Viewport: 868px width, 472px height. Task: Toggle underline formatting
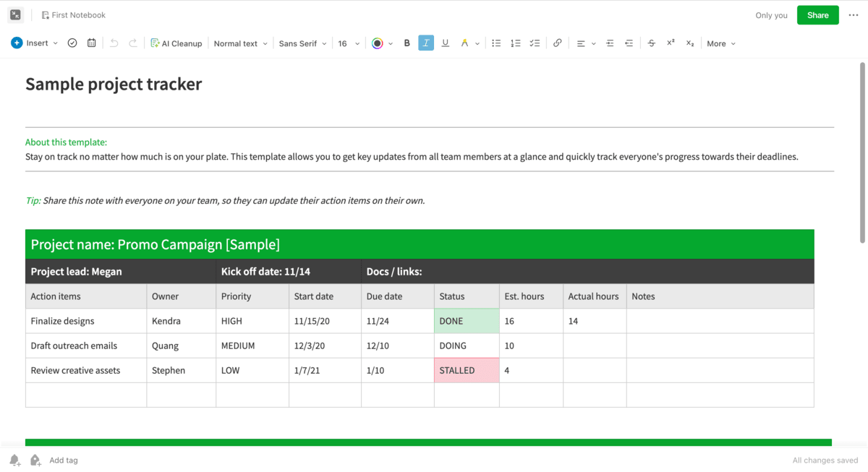tap(445, 43)
